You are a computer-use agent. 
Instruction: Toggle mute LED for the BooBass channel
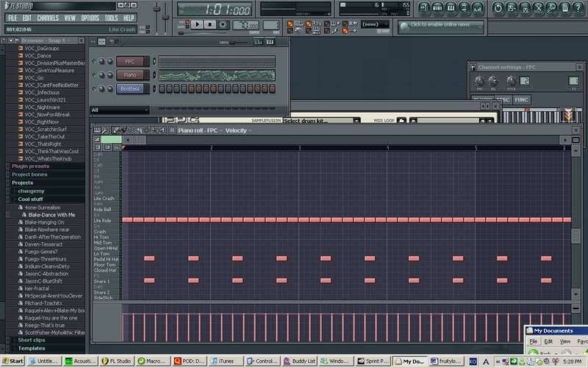pos(94,88)
